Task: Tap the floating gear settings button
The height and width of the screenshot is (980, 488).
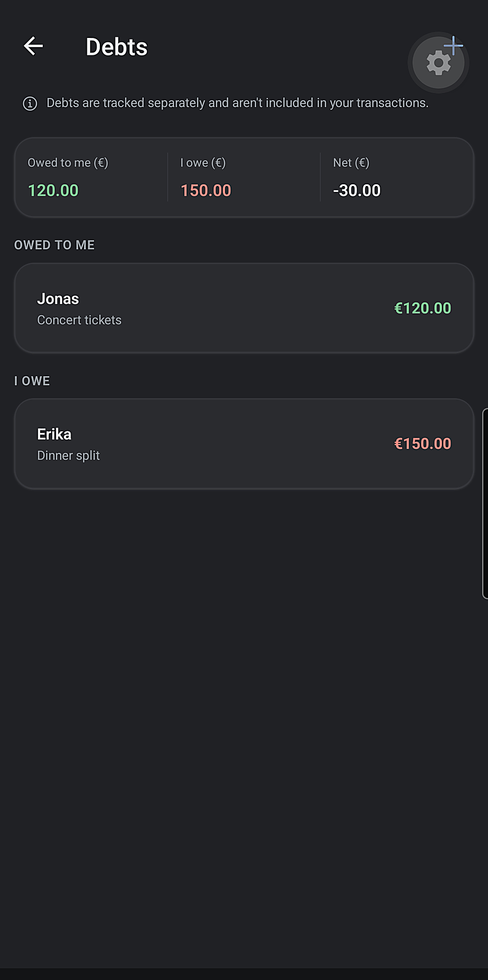Action: pyautogui.click(x=438, y=63)
